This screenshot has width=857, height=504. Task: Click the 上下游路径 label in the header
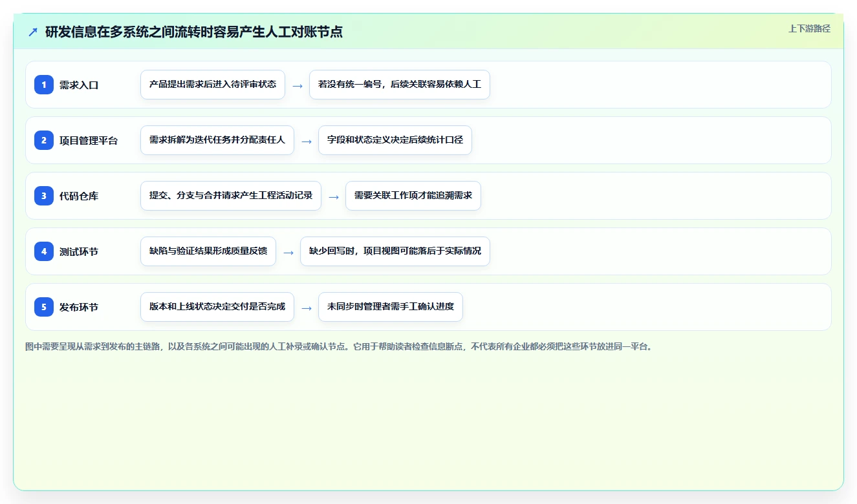click(x=809, y=28)
